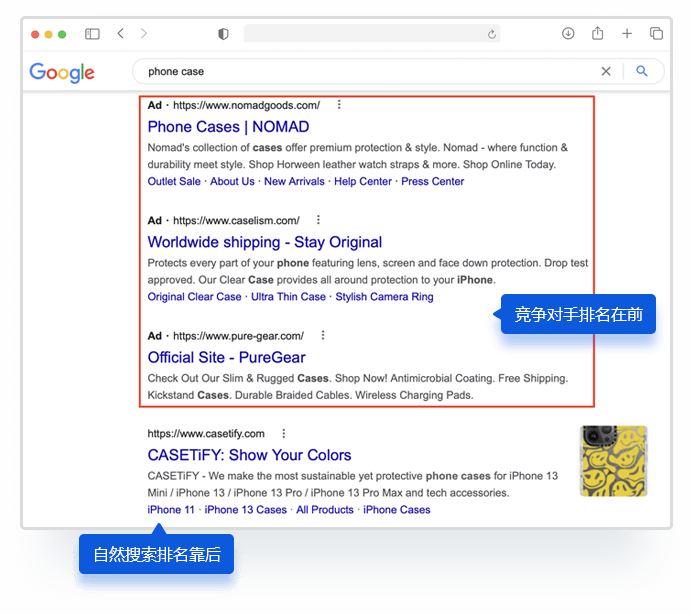Image resolution: width=693 pixels, height=614 pixels.
Task: Go forward with the right chevron
Action: (144, 33)
